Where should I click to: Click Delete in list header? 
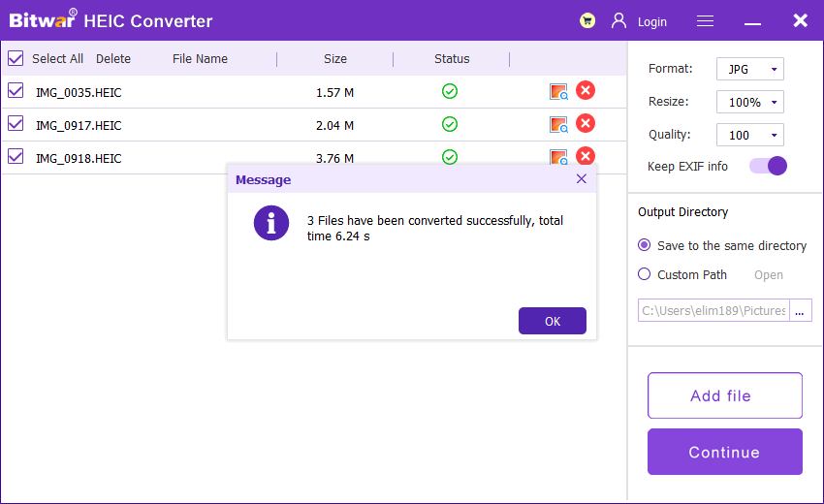[113, 59]
